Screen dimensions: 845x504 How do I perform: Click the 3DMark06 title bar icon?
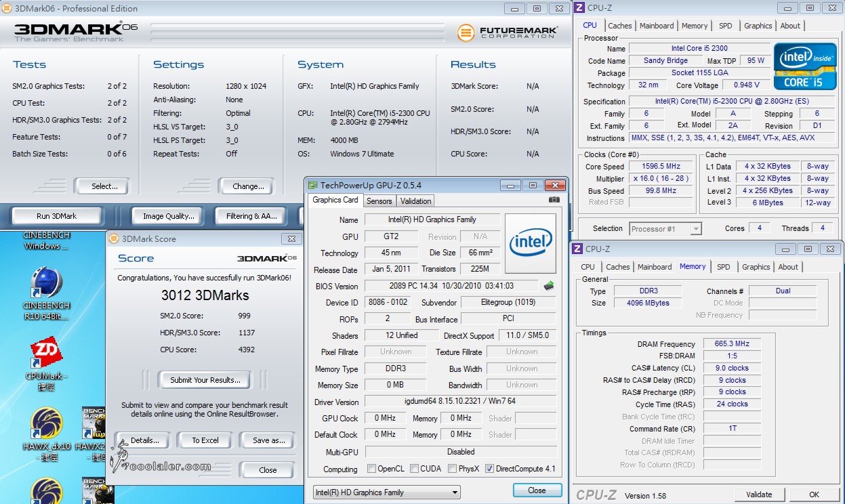click(7, 8)
